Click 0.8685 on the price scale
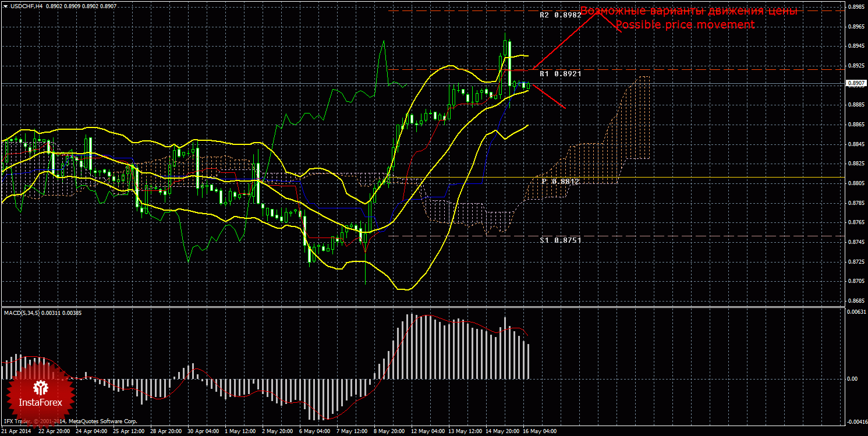 click(855, 301)
